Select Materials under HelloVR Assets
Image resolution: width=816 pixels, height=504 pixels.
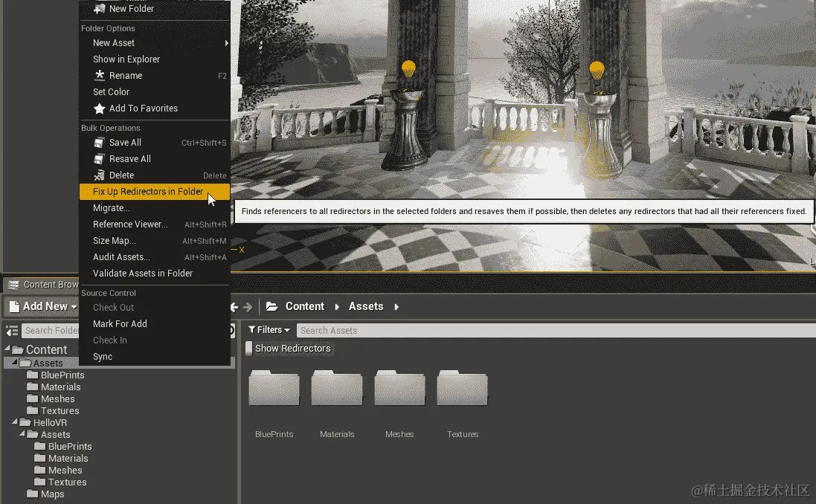click(x=68, y=459)
